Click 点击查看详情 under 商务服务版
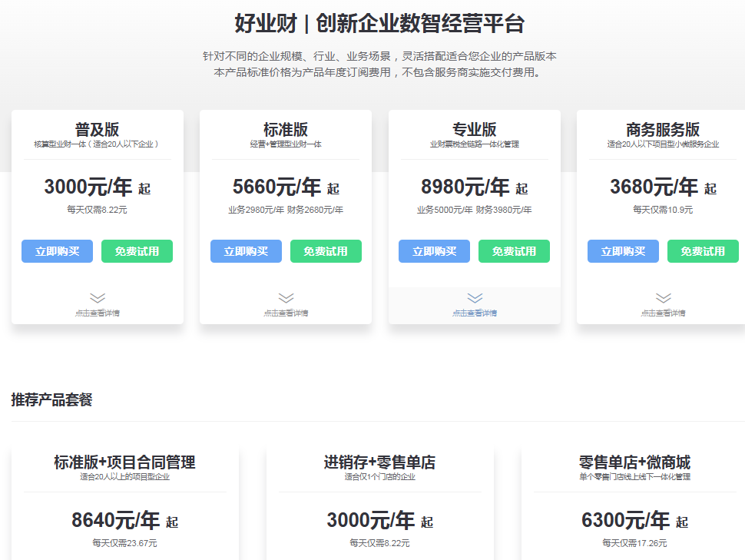The image size is (745, 560). point(664,313)
